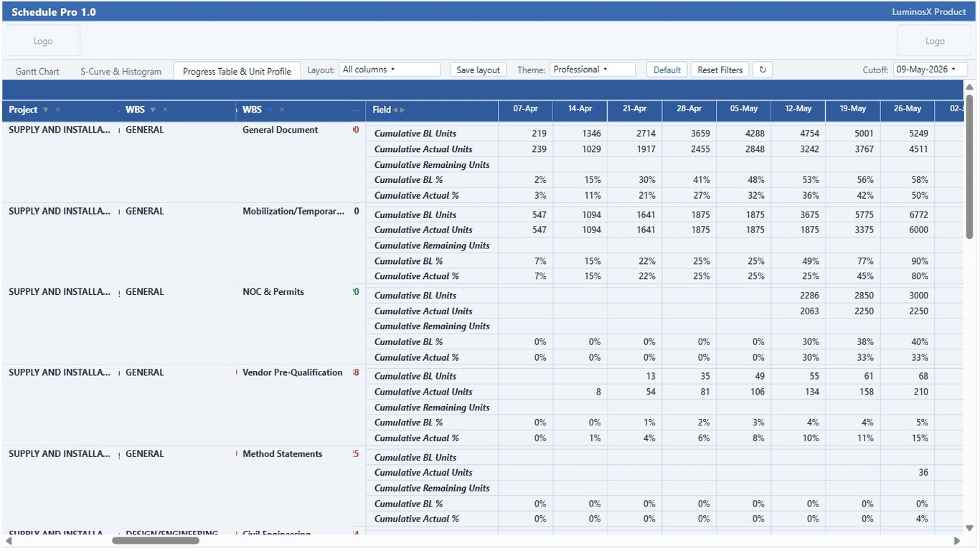The image size is (980, 551).
Task: Shift Field column with right arrow
Action: click(x=402, y=110)
